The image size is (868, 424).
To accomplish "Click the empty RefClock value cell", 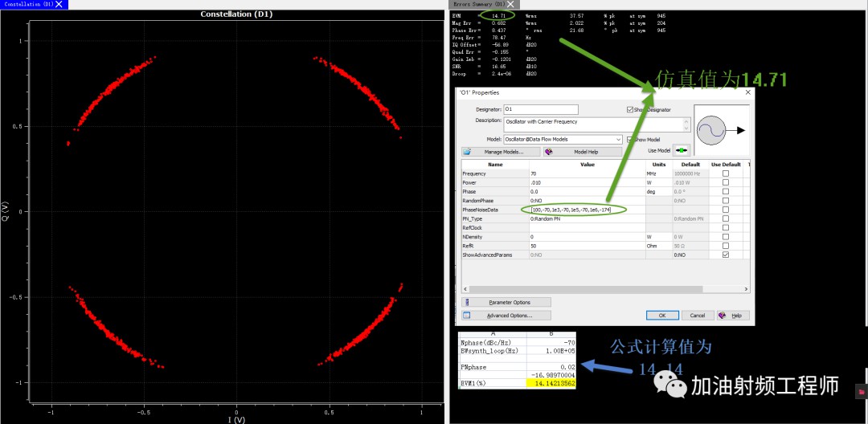I will coord(588,228).
